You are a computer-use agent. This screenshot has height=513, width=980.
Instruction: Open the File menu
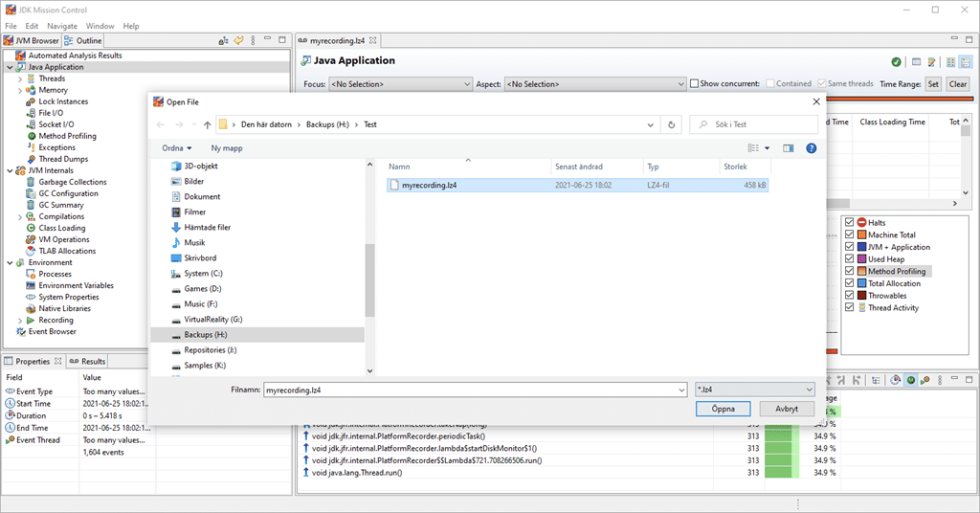11,26
